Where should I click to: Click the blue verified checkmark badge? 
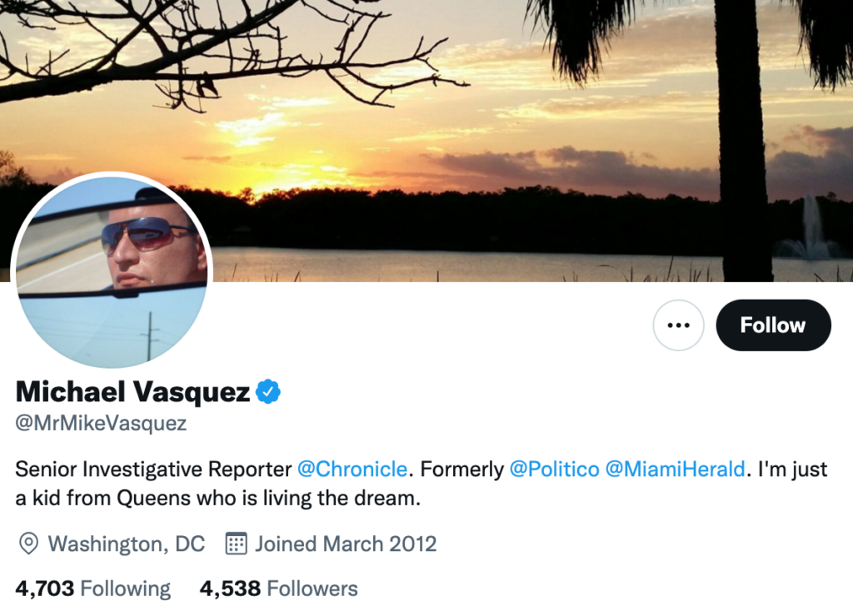click(x=268, y=391)
